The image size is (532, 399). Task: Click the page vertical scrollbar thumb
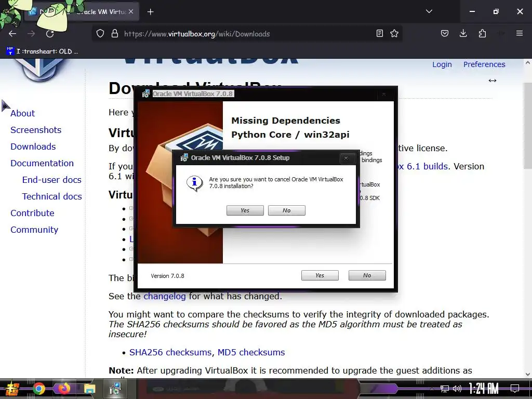coord(528,126)
